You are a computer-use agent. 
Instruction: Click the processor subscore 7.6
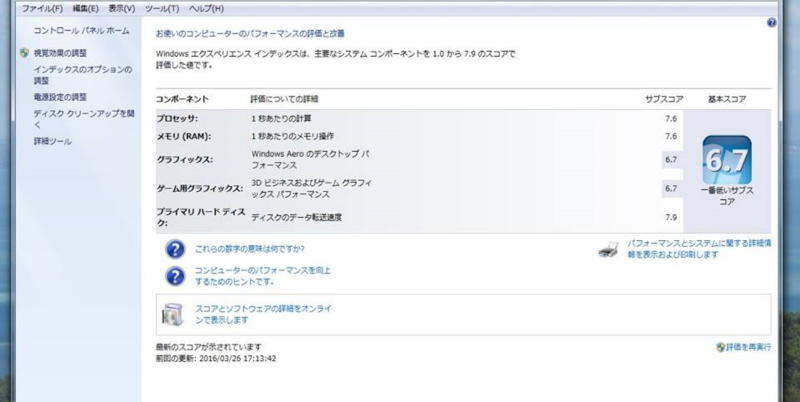coord(671,118)
